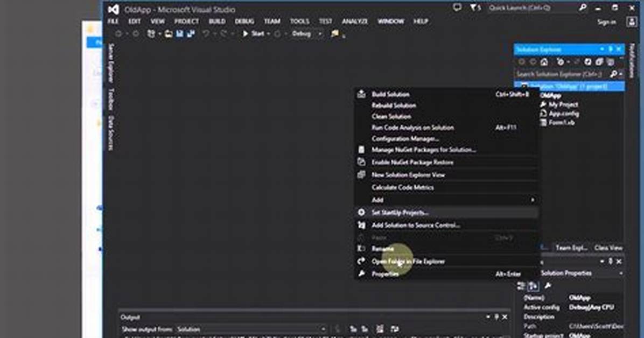This screenshot has width=644, height=338.
Task: Click the Navigate Backward toolbar icon
Action: point(118,34)
